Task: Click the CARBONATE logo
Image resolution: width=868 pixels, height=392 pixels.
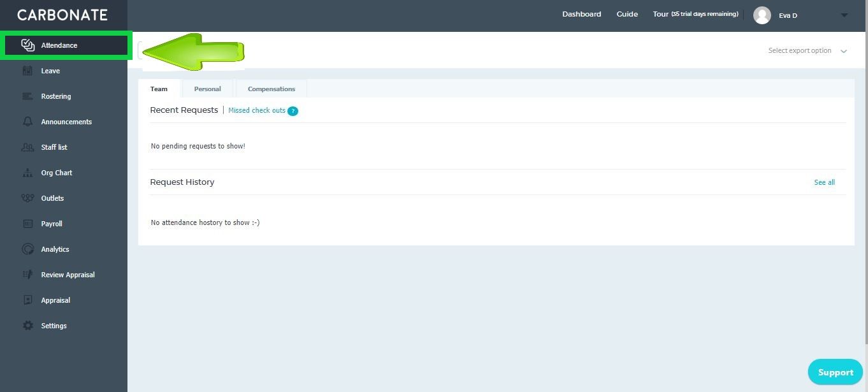Action: coord(62,15)
